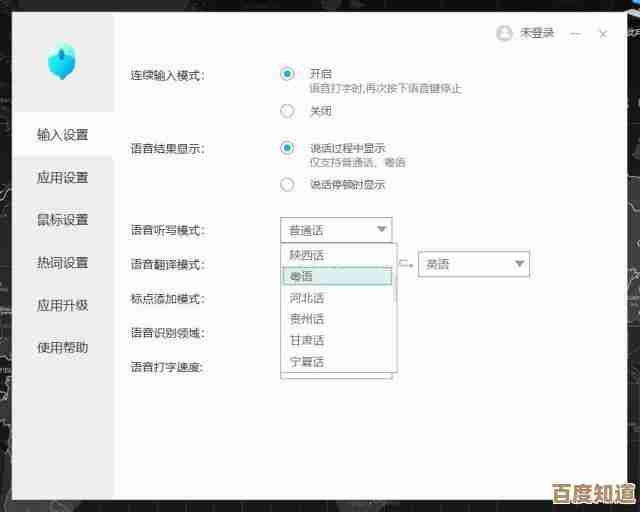
Task: Close the settings window
Action: click(602, 34)
